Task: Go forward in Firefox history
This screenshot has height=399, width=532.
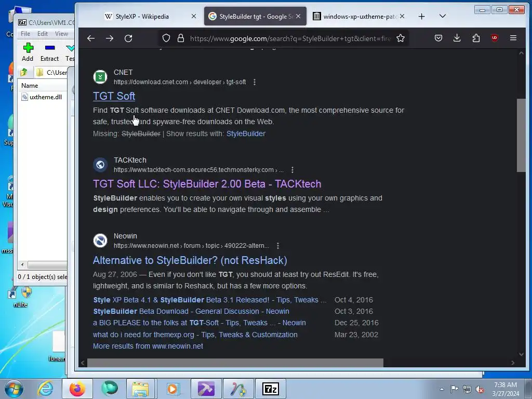Action: coord(110,38)
